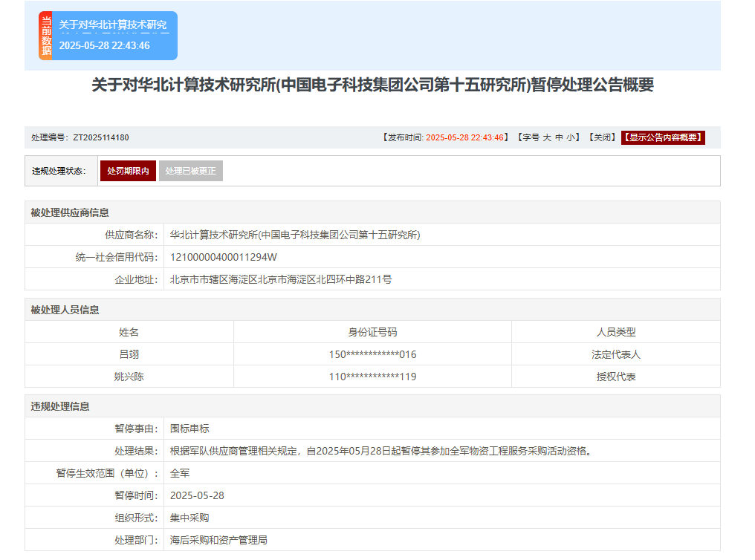Click the 被处理人员信息 section header

coord(373,310)
